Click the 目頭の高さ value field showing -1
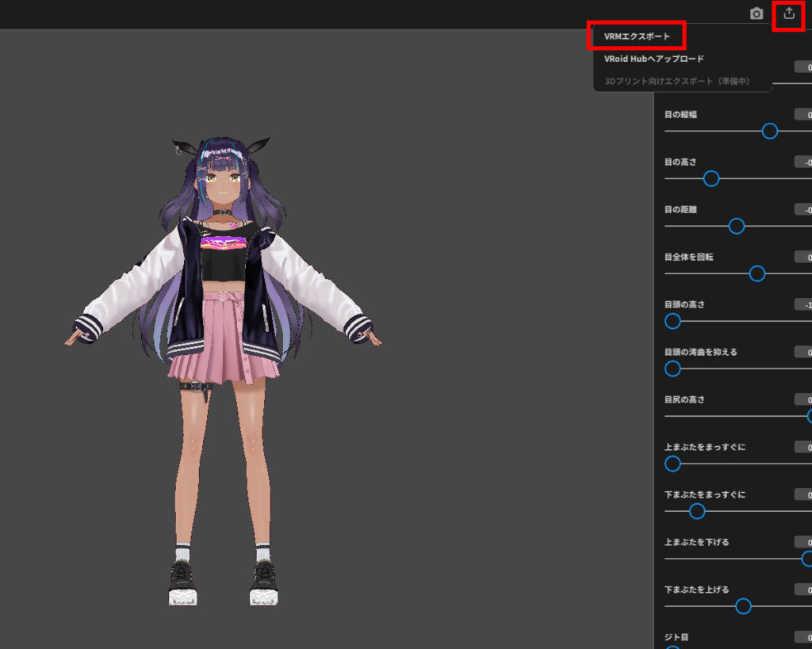The width and height of the screenshot is (812, 649). [805, 304]
